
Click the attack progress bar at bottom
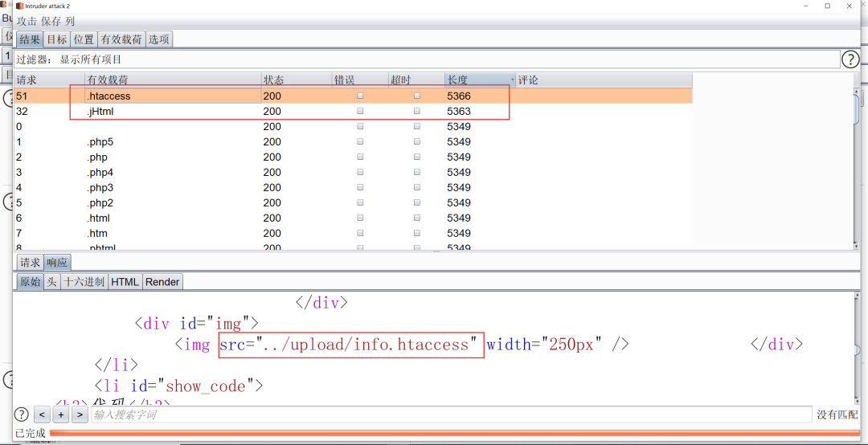tap(450, 434)
